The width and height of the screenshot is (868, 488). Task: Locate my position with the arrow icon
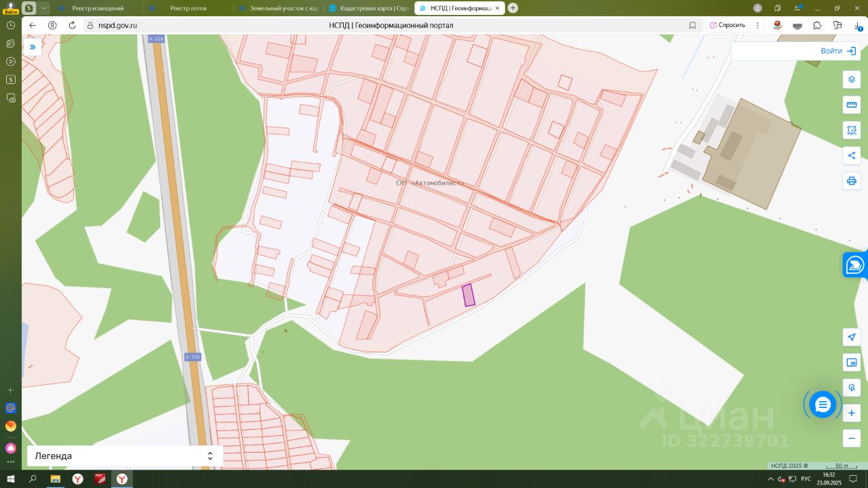[852, 337]
